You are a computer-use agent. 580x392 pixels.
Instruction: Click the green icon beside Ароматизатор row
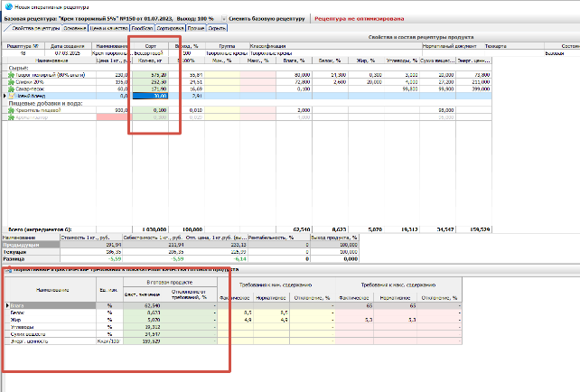pyautogui.click(x=13, y=116)
